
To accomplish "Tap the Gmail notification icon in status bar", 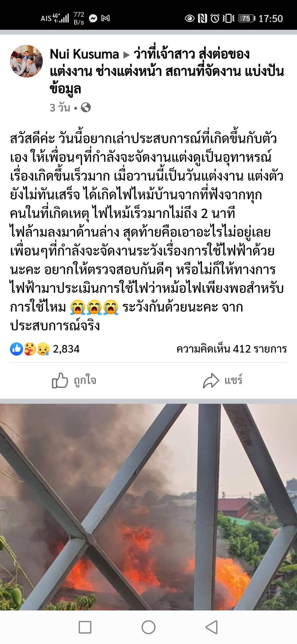I will click(106, 18).
